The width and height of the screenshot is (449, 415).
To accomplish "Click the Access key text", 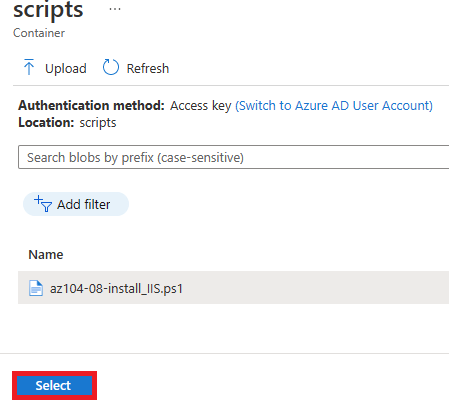I will click(x=201, y=106).
